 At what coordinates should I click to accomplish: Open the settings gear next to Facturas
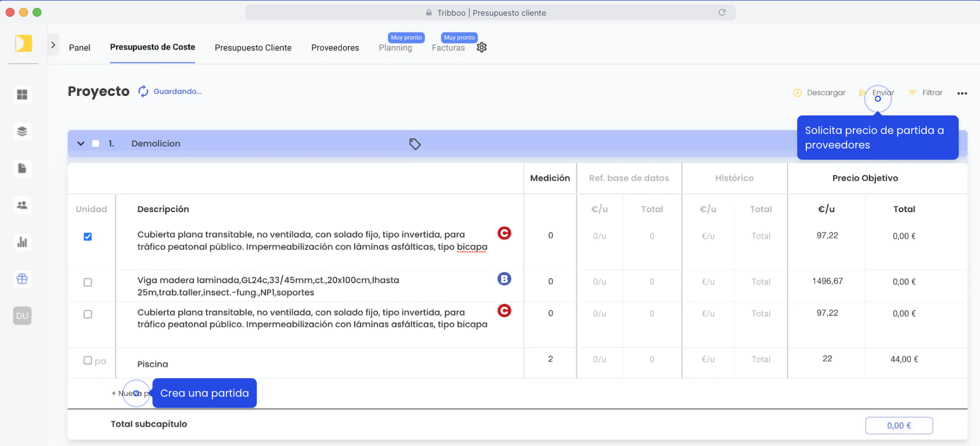(x=482, y=48)
